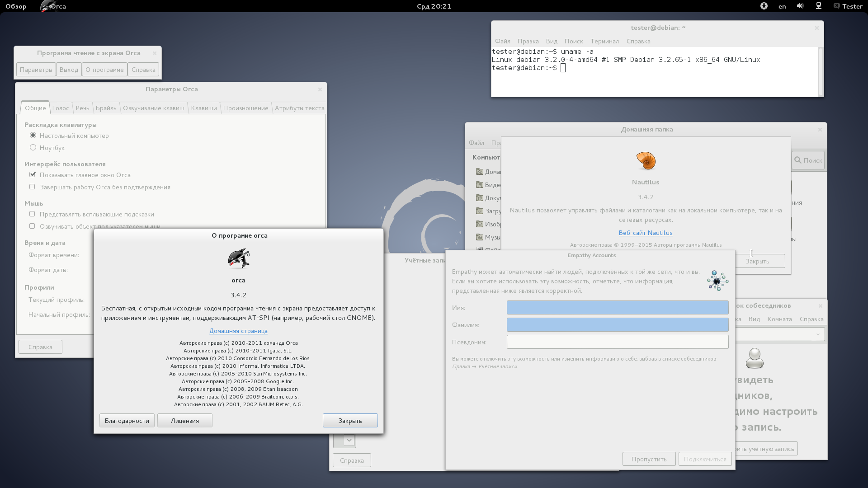Click Выход button in Orca main window
868x488 pixels.
[x=69, y=70]
